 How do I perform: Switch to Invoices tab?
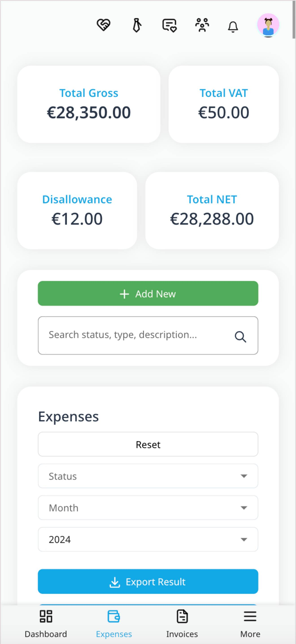pyautogui.click(x=182, y=624)
